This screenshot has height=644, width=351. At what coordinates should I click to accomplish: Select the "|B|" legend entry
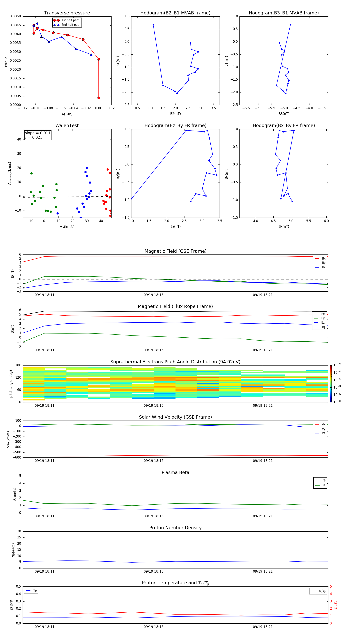tap(320, 327)
